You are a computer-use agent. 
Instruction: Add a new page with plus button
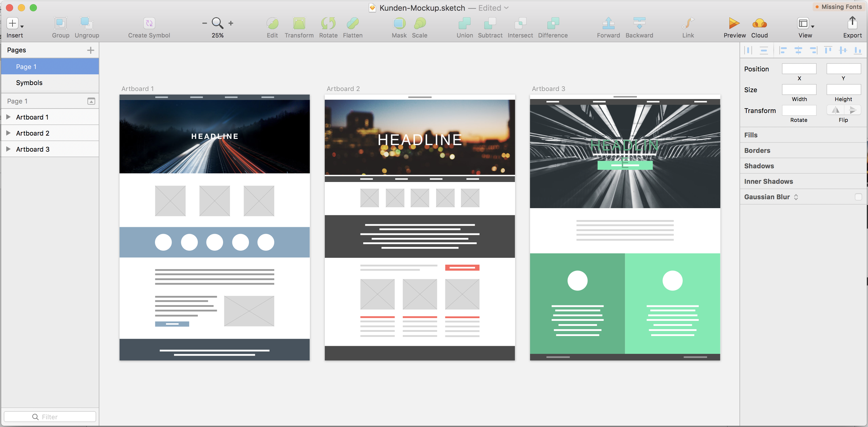[x=90, y=50]
